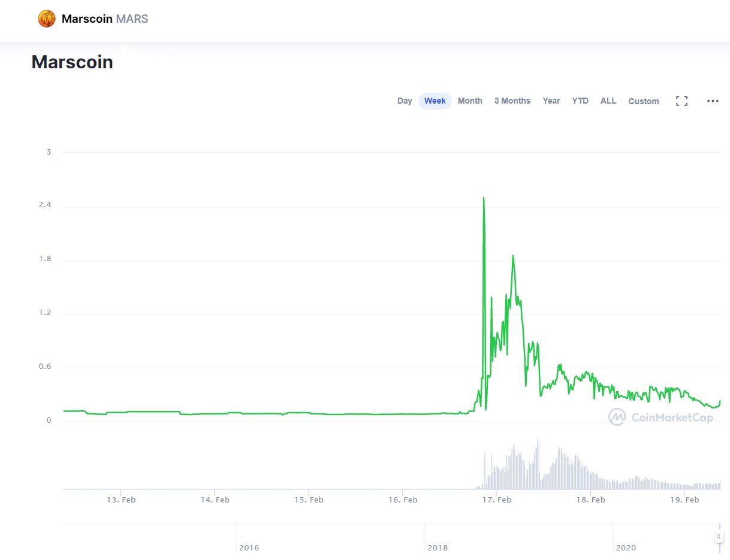Click the 2.4 price axis label
Viewport: 730px width, 560px height.
click(45, 205)
